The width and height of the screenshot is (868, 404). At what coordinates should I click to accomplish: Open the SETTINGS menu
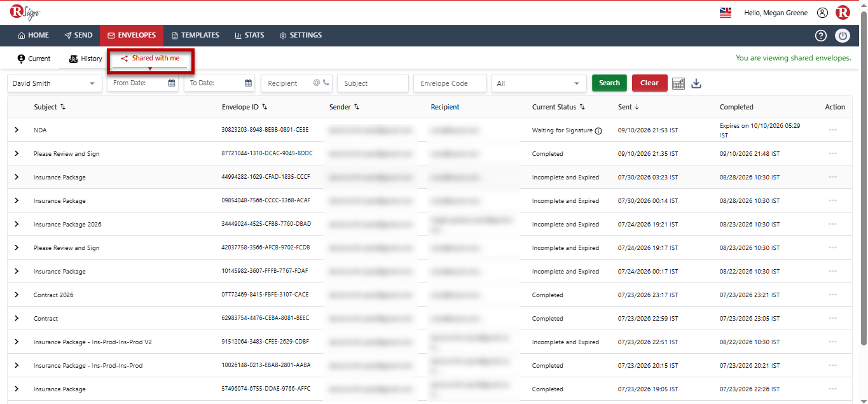pos(300,36)
